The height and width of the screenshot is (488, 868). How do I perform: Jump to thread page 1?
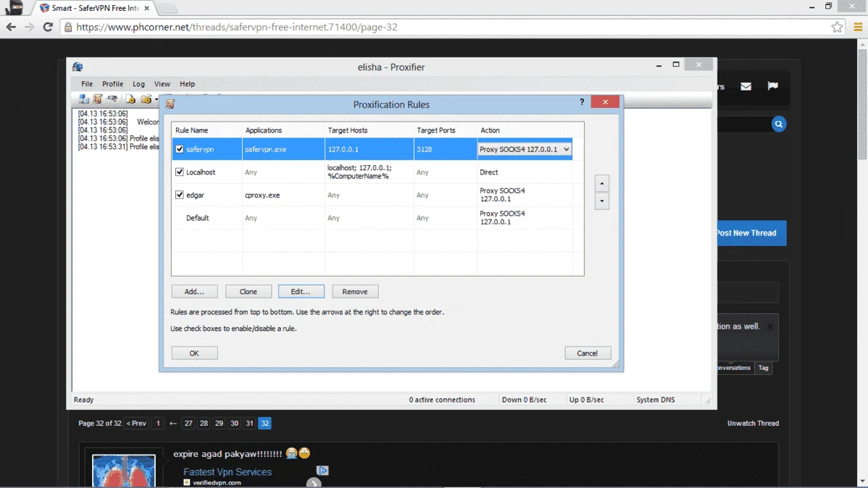click(158, 424)
